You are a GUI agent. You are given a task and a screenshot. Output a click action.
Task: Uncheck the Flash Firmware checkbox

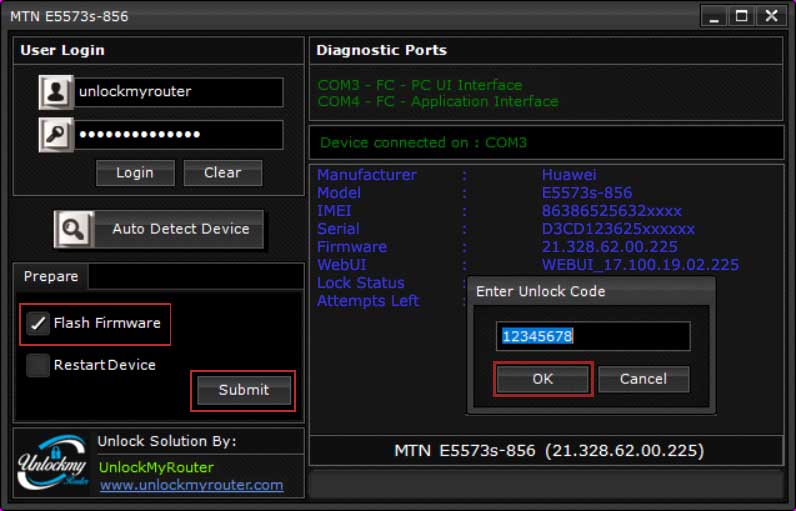38,323
